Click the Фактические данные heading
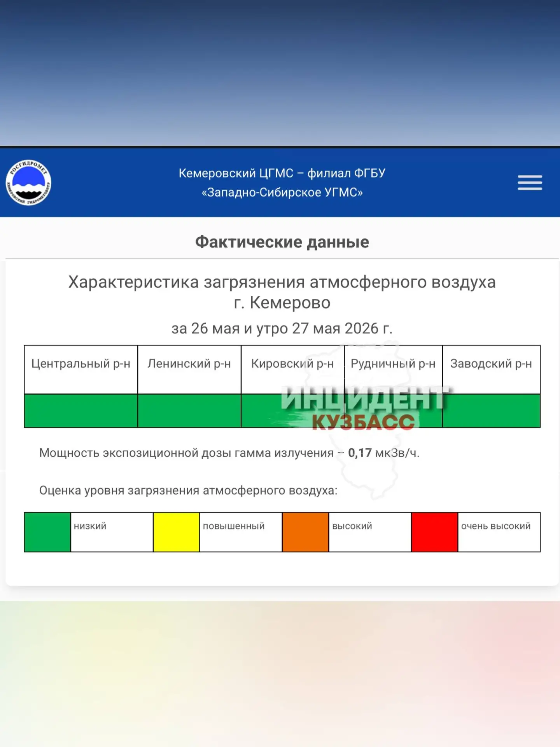560x747 pixels. point(282,242)
